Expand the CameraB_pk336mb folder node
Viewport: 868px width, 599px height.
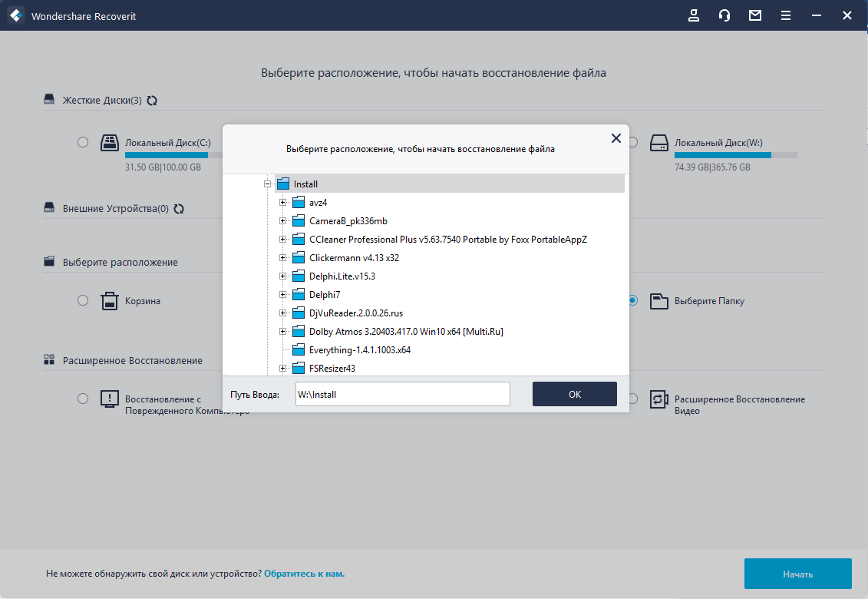(283, 220)
